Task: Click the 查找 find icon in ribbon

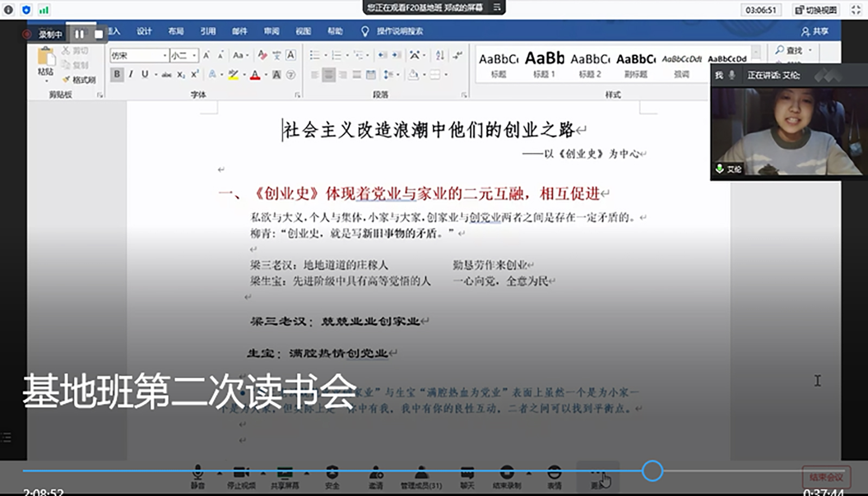Action: (x=789, y=50)
